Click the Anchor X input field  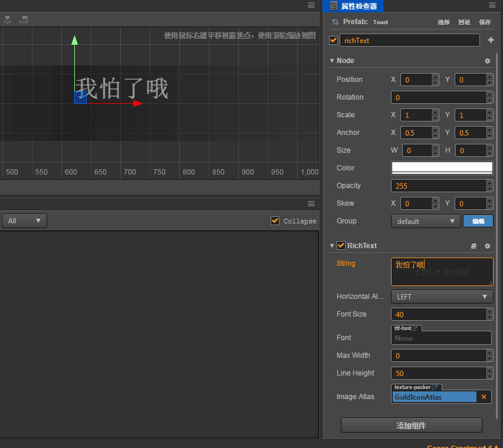(416, 133)
